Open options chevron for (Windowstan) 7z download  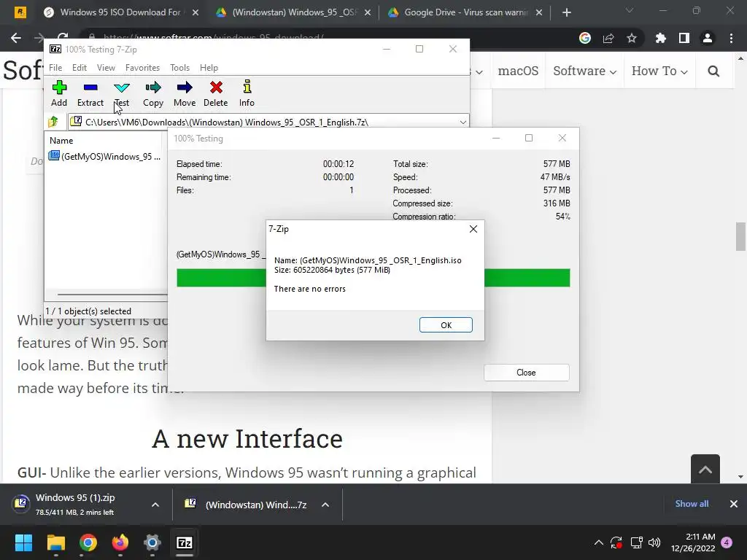tap(325, 505)
